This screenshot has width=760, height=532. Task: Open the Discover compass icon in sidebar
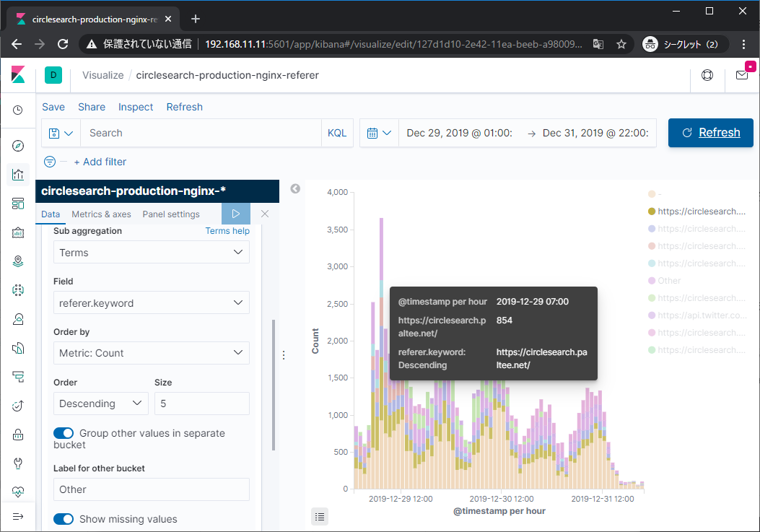pyautogui.click(x=18, y=147)
